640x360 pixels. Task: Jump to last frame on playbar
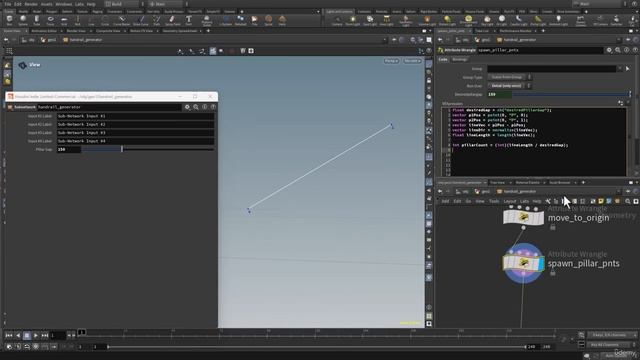[x=44, y=335]
